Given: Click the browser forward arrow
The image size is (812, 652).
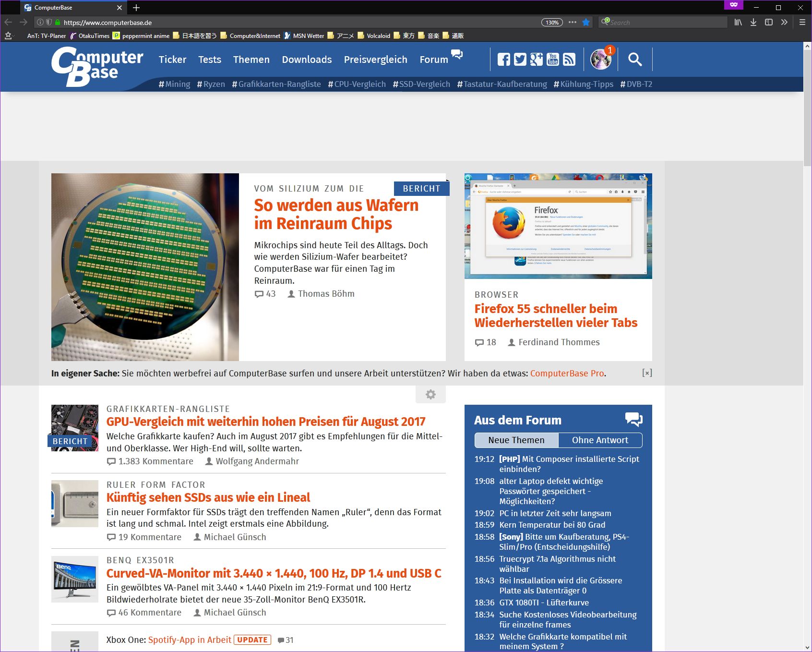Looking at the screenshot, I should coord(24,22).
